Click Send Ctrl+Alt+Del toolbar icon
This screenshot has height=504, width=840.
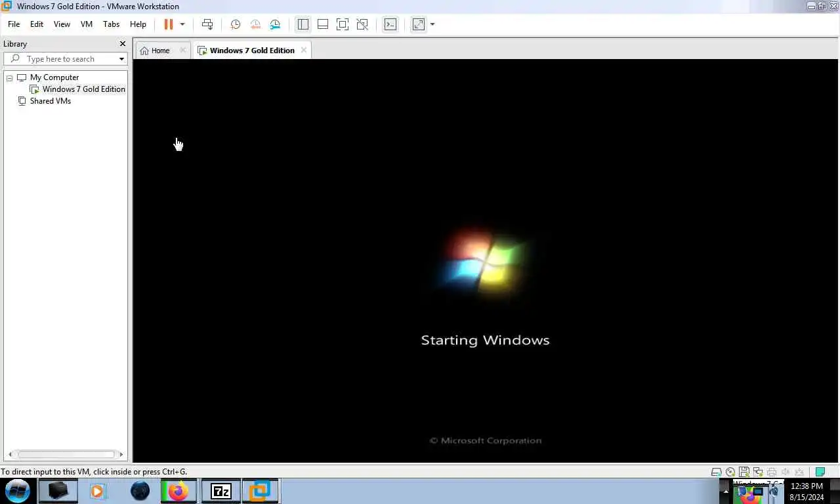pyautogui.click(x=207, y=24)
